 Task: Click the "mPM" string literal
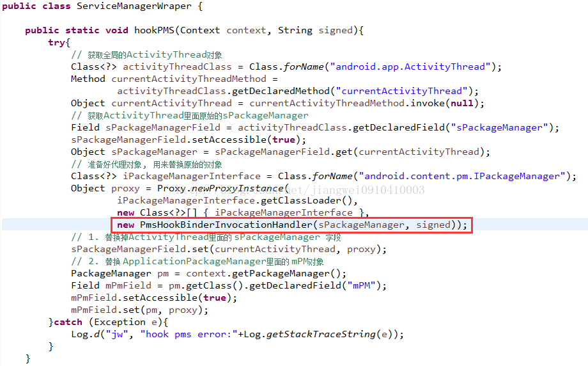pos(362,285)
